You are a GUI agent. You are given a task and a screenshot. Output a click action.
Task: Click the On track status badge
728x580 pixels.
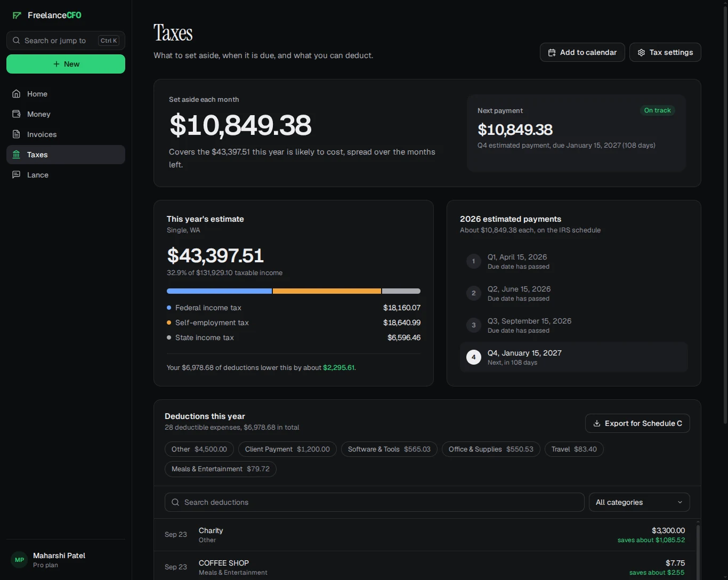point(658,110)
